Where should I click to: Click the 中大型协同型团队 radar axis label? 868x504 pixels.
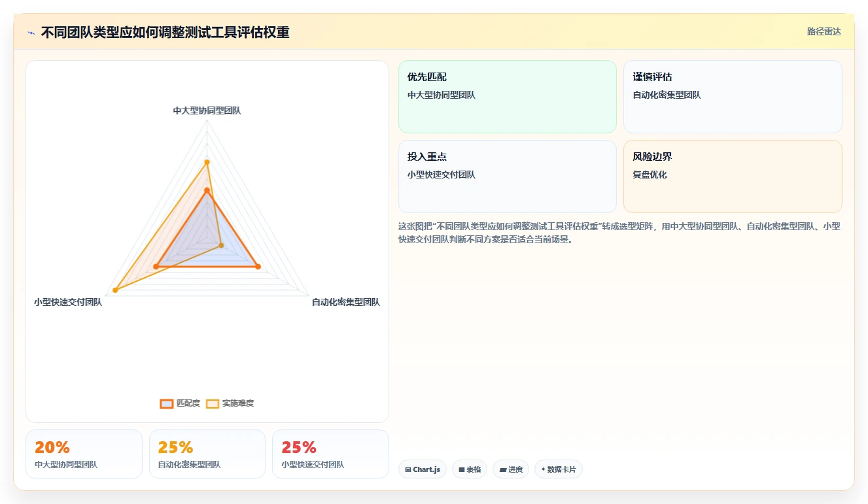click(x=207, y=111)
